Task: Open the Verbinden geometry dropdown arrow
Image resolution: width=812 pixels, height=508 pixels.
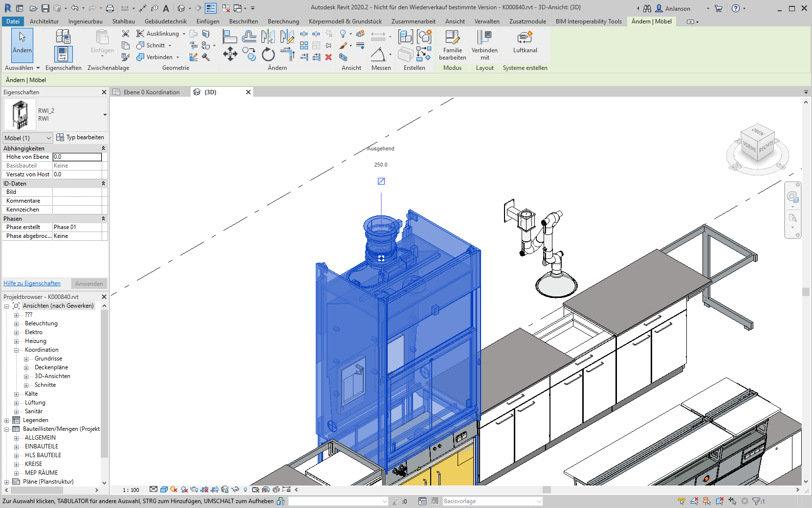Action: (177, 57)
